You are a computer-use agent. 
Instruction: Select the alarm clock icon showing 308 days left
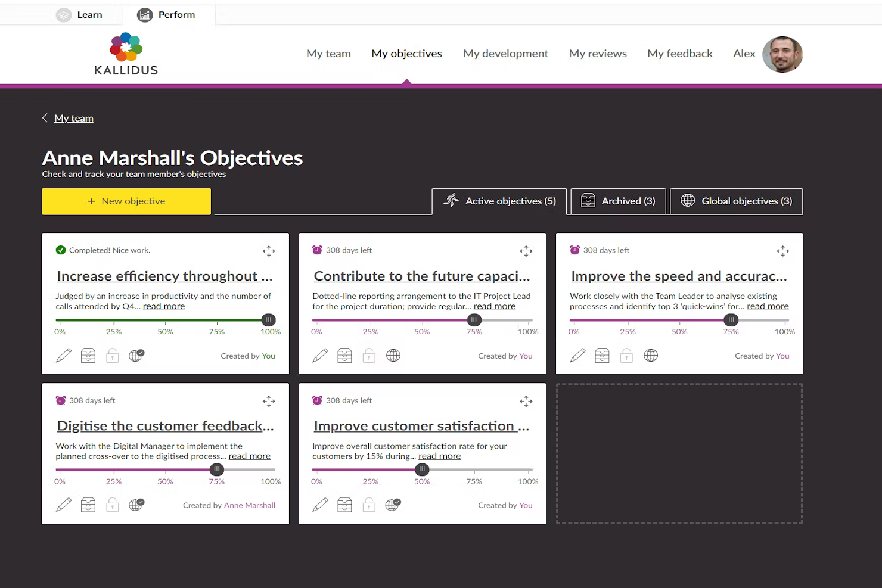[x=316, y=250]
